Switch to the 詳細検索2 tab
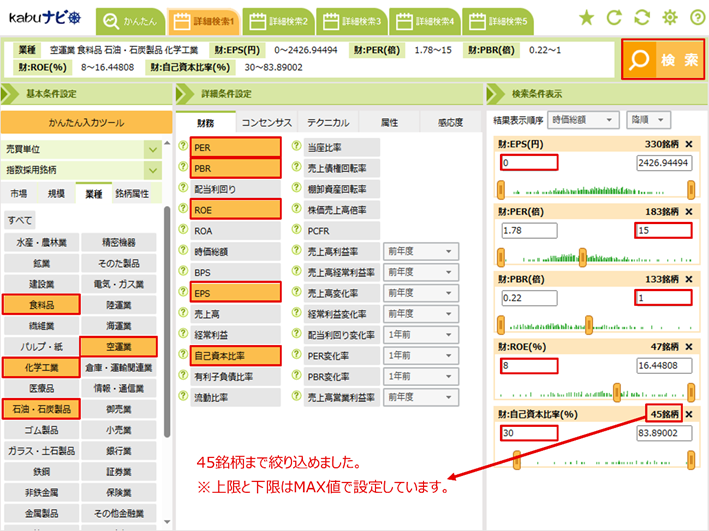 (x=279, y=20)
